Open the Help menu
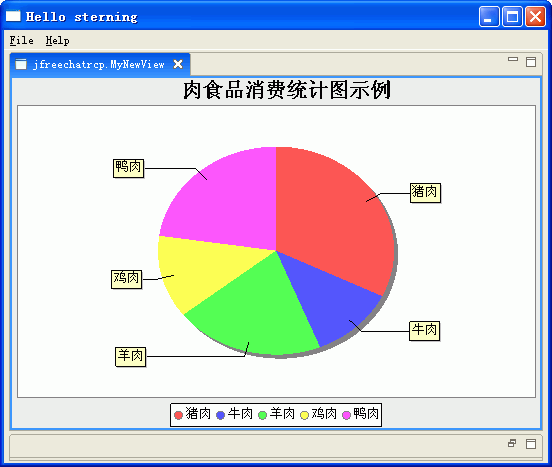The height and width of the screenshot is (467, 552). (57, 41)
